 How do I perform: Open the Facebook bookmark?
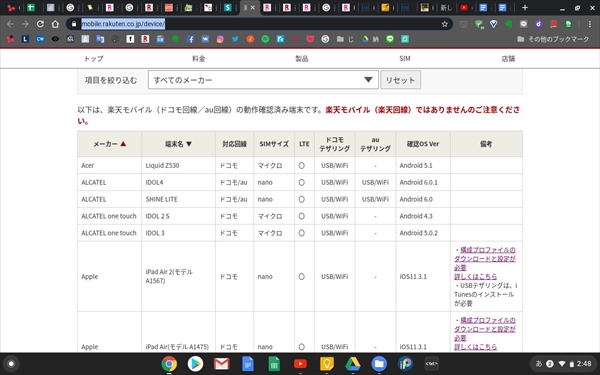click(190, 39)
